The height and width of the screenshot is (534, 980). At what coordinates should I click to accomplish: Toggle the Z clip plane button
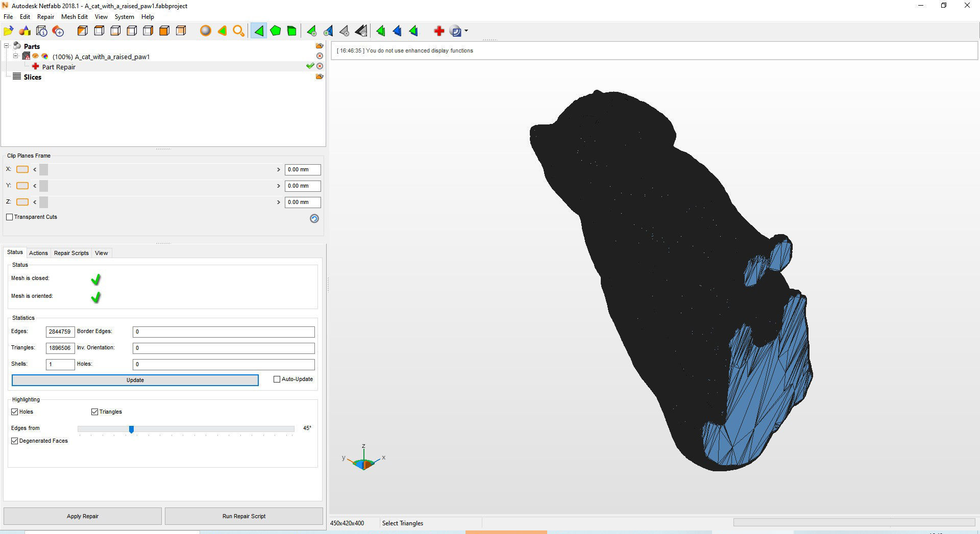pyautogui.click(x=22, y=202)
